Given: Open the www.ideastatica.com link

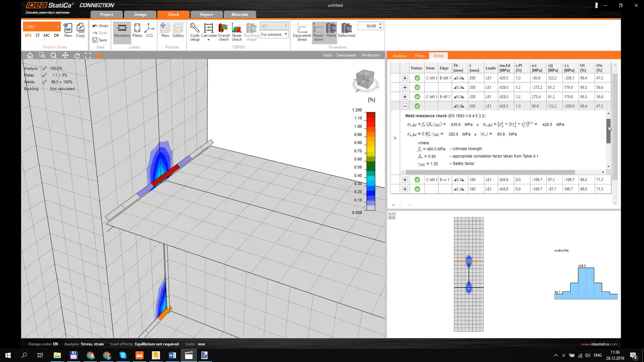Looking at the screenshot, I should tap(599, 344).
